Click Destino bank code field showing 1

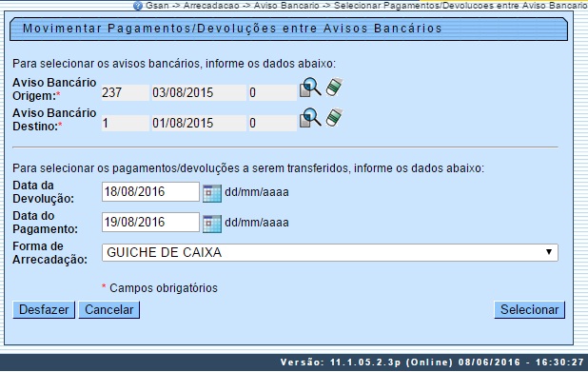tap(126, 123)
